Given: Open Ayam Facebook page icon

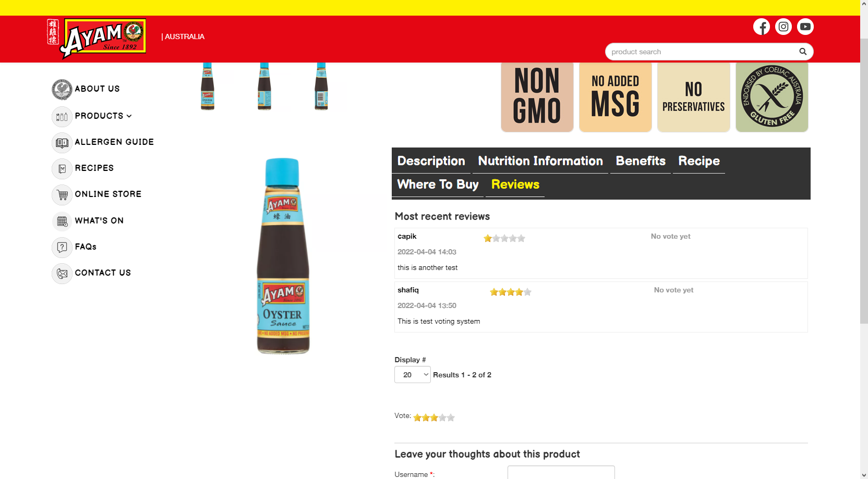Looking at the screenshot, I should [x=761, y=27].
